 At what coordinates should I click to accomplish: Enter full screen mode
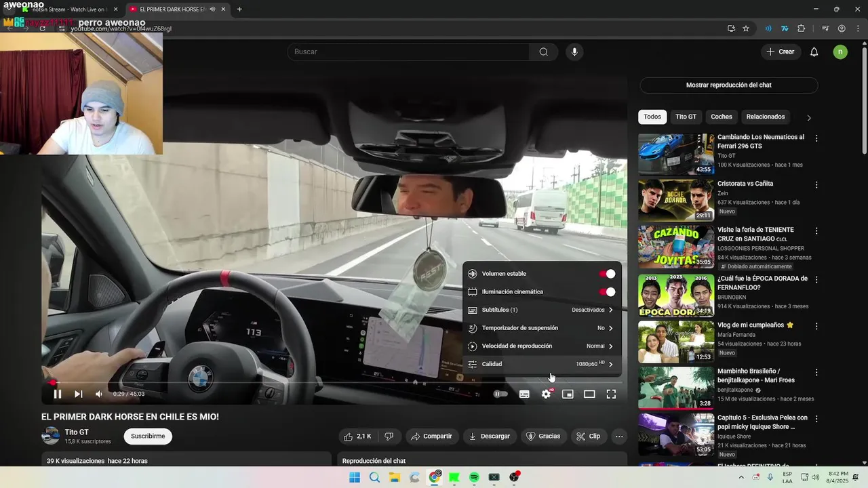coord(611,394)
